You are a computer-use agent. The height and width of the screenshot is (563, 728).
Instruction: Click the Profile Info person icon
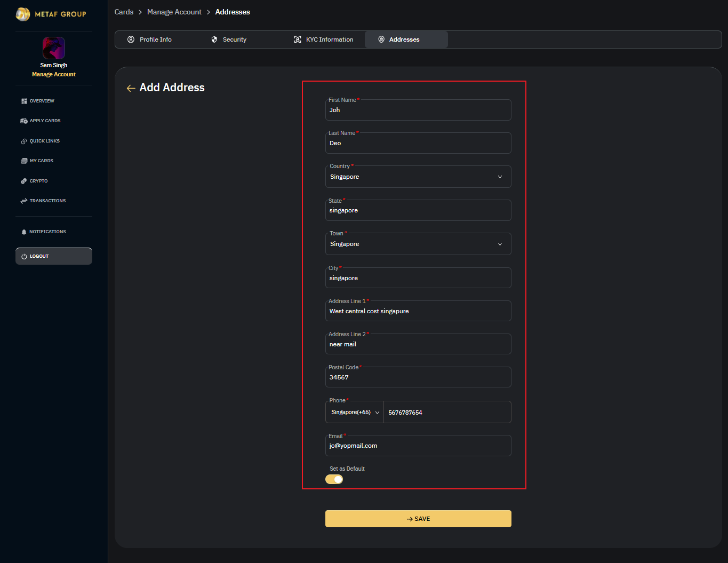tap(131, 39)
